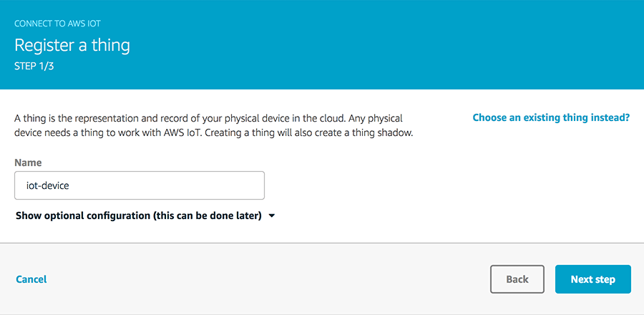Click the triangle arrow beside optional configuration
644x315 pixels.
[x=272, y=215]
